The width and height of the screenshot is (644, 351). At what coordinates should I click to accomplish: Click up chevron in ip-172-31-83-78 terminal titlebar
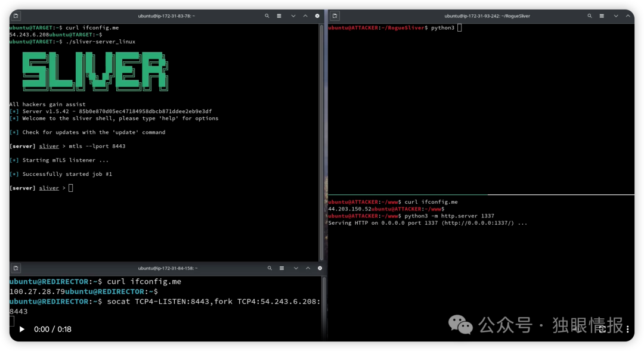(305, 16)
